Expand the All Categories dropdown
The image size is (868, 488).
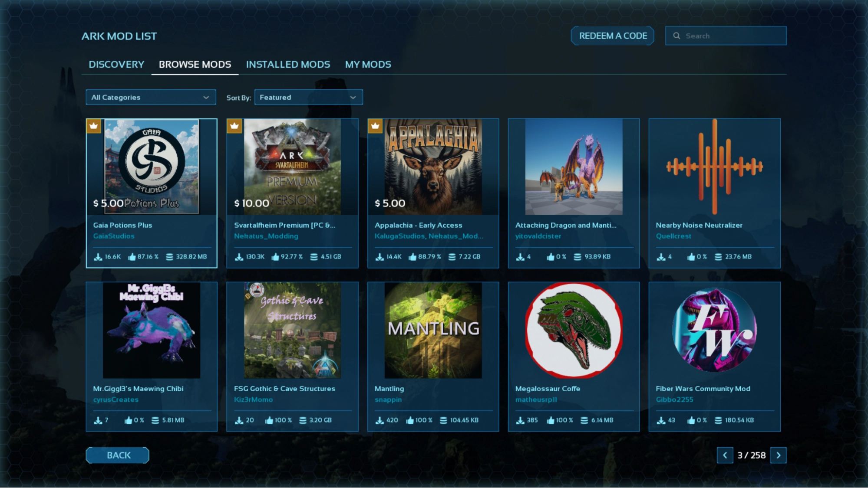150,97
